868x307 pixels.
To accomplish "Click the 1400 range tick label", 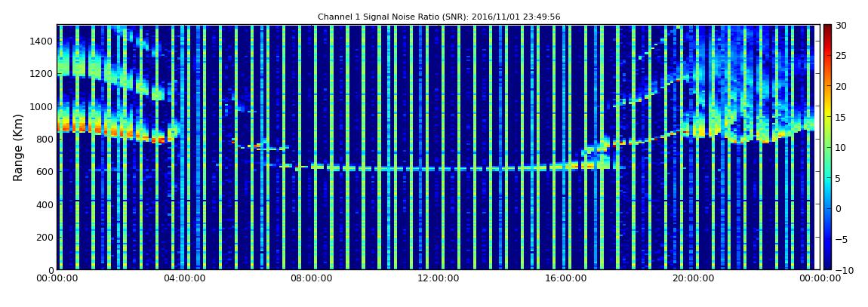I will coord(42,41).
